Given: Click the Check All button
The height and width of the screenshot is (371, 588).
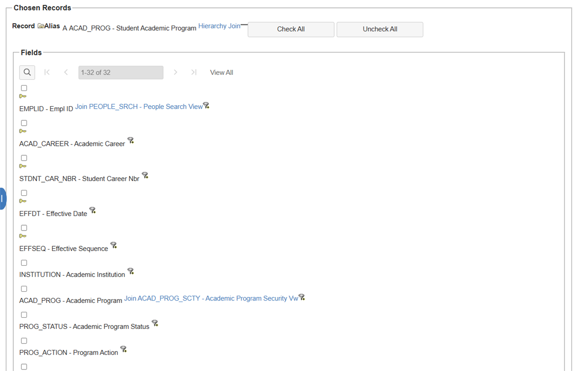Looking at the screenshot, I should click(291, 29).
